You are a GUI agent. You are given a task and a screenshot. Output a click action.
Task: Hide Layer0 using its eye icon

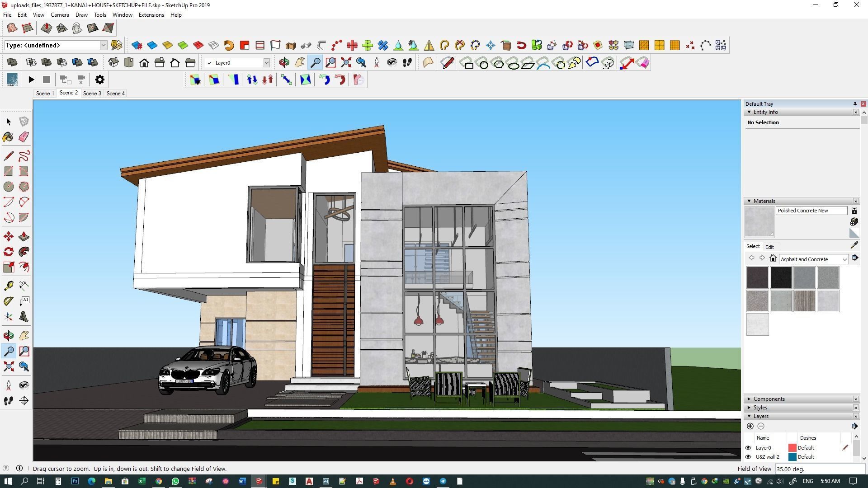[x=748, y=448]
